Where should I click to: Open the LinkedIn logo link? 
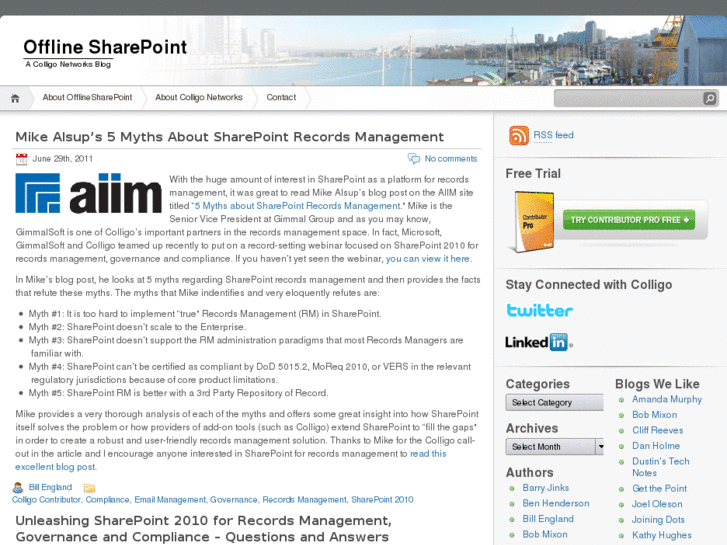[539, 342]
